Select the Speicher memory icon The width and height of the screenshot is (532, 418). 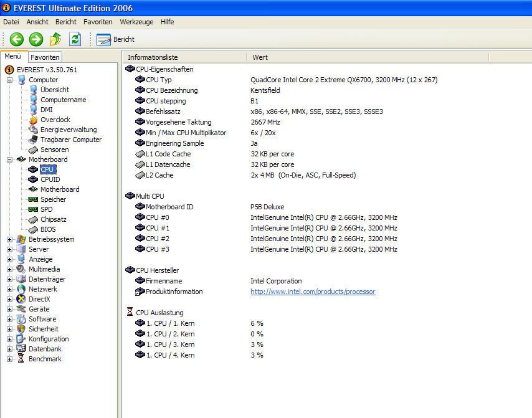(x=33, y=199)
